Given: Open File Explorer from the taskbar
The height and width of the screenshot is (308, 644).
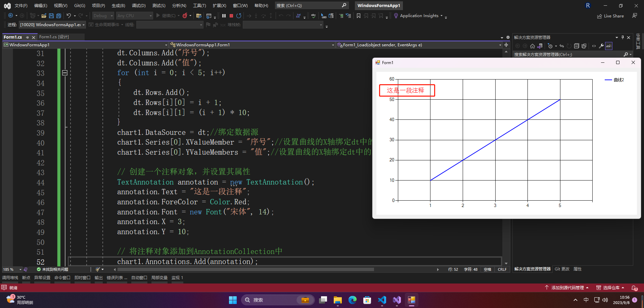Looking at the screenshot, I should coord(338,300).
